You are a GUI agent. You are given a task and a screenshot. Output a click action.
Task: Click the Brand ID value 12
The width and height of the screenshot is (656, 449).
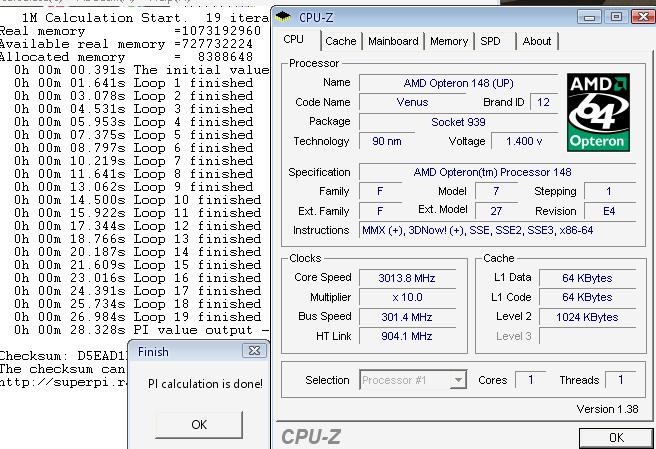coord(543,102)
